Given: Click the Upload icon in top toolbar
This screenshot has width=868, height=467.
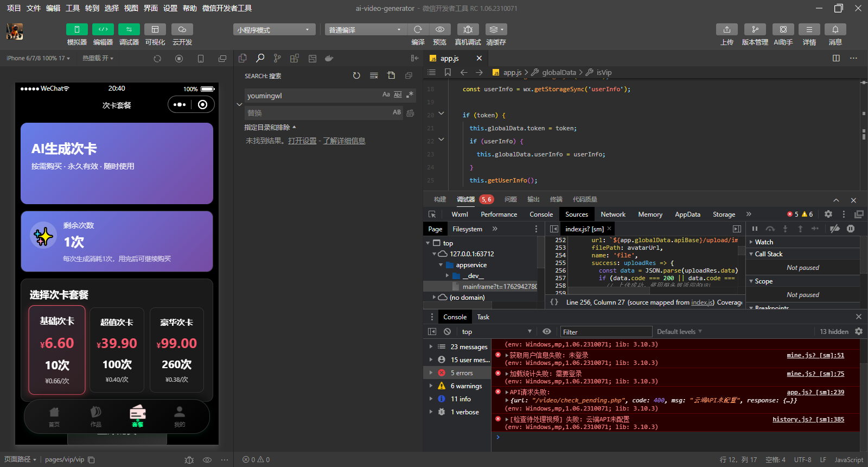Looking at the screenshot, I should click(726, 29).
